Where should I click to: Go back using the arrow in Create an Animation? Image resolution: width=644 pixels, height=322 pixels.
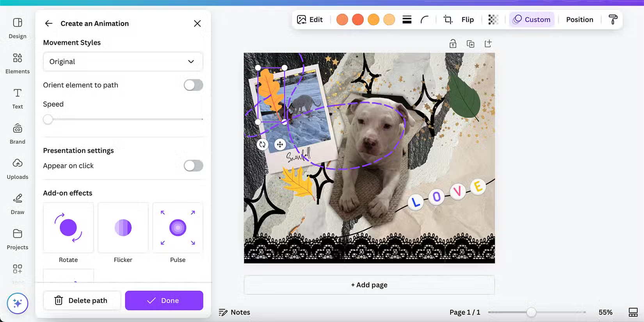49,23
